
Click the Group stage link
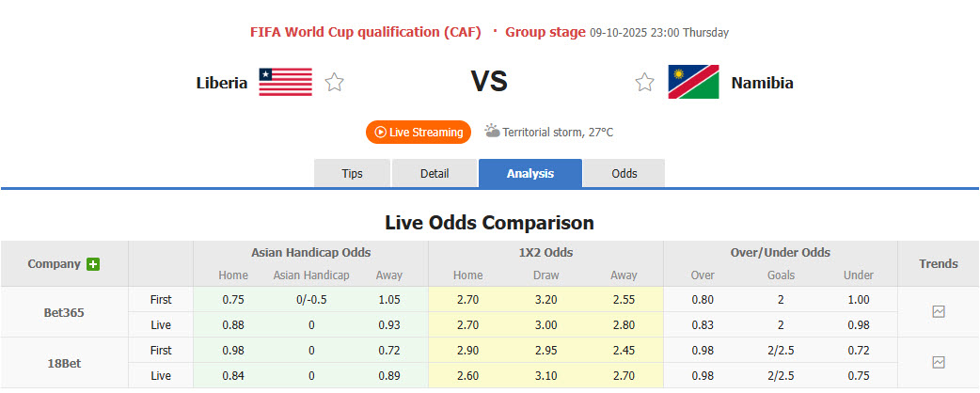545,32
